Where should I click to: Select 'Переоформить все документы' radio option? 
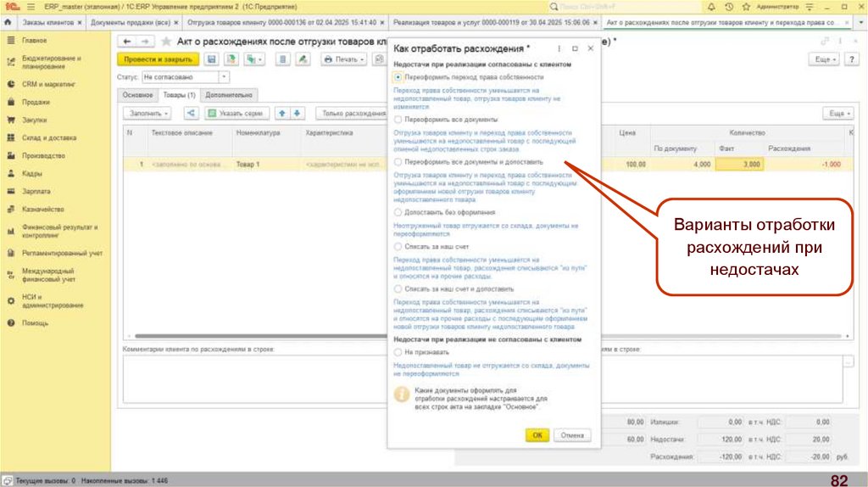pos(398,120)
